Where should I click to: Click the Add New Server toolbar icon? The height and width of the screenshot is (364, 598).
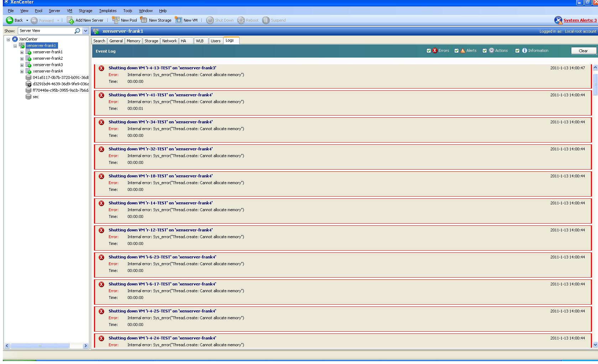(x=70, y=20)
